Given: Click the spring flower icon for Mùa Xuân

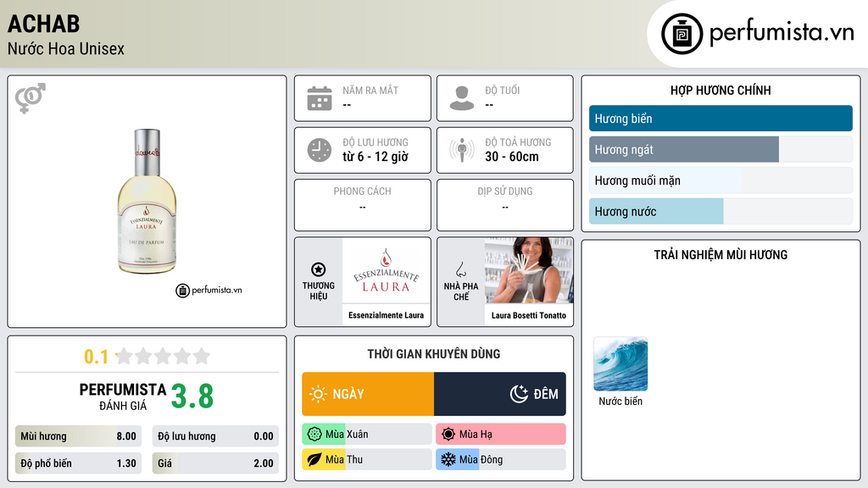Looking at the screenshot, I should click(x=314, y=435).
